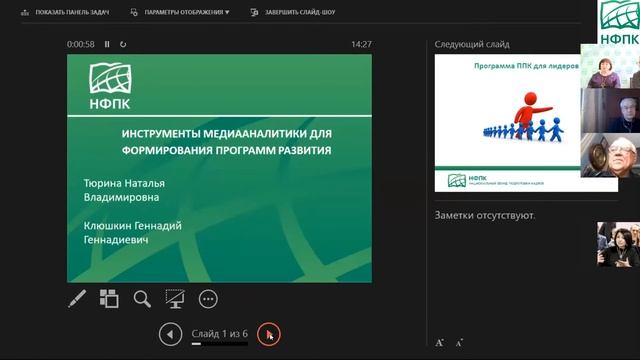
Task: Advance to the next slide arrow
Action: coord(269,334)
